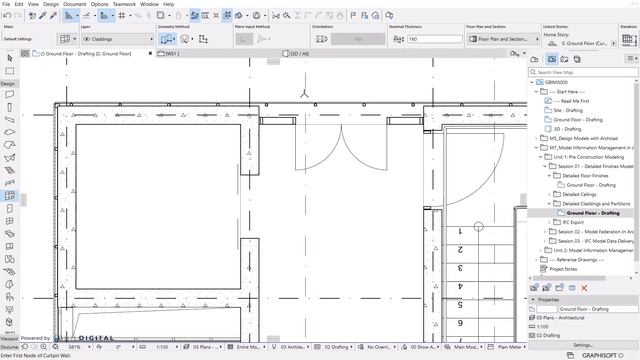Screen dimensions: 640x360
Task: Select the Beam tool
Action: tap(9, 120)
